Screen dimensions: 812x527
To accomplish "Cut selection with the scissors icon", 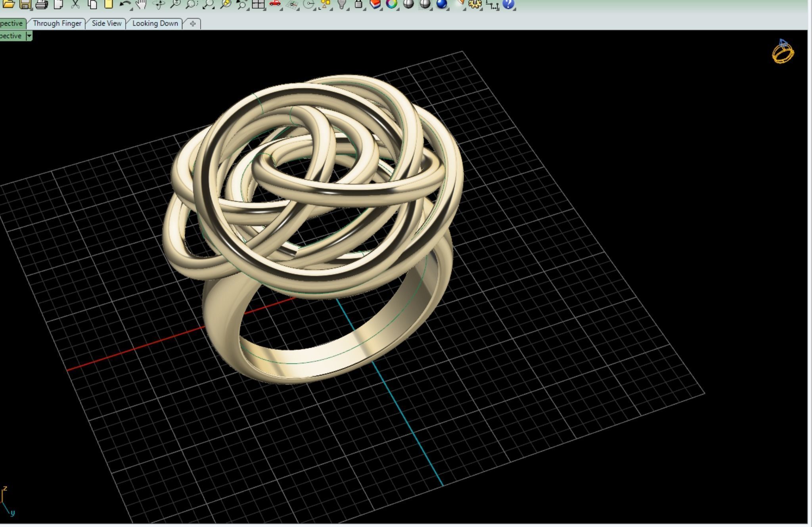I will coord(75,4).
